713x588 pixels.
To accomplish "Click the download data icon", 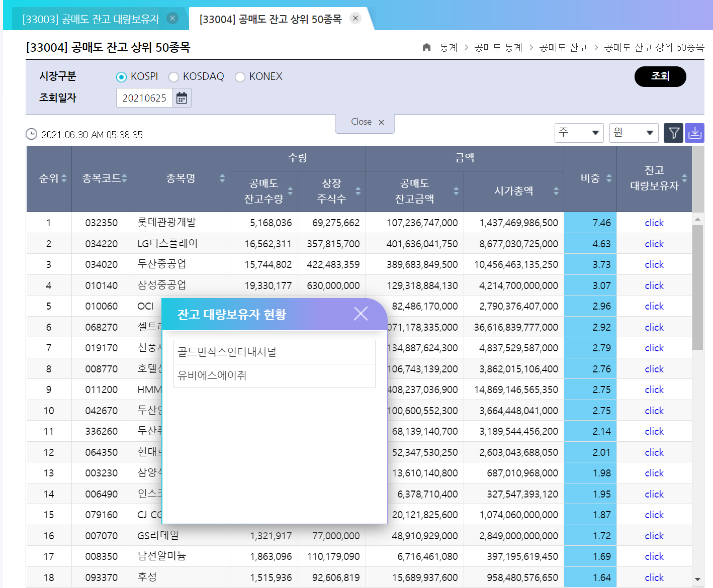I will click(x=694, y=133).
